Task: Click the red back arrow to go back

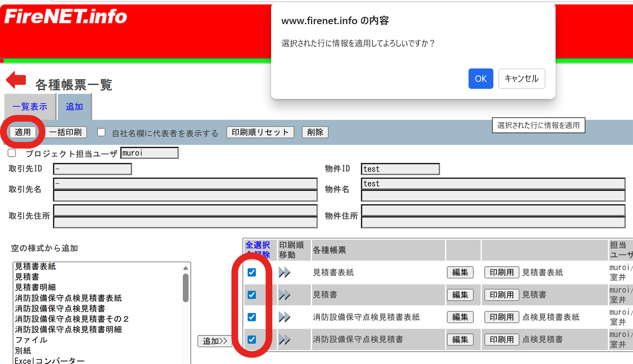Action: [x=15, y=80]
